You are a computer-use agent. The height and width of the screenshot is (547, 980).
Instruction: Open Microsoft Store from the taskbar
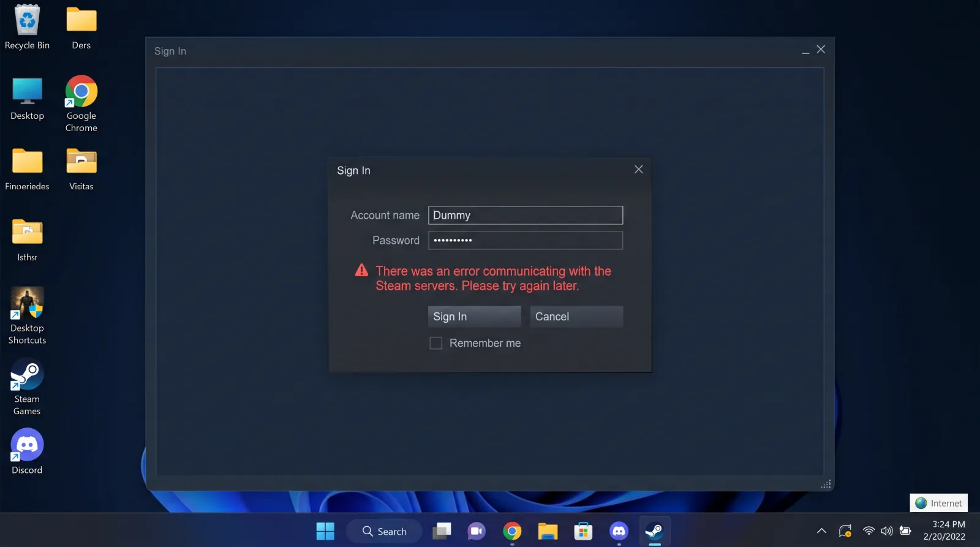tap(583, 531)
